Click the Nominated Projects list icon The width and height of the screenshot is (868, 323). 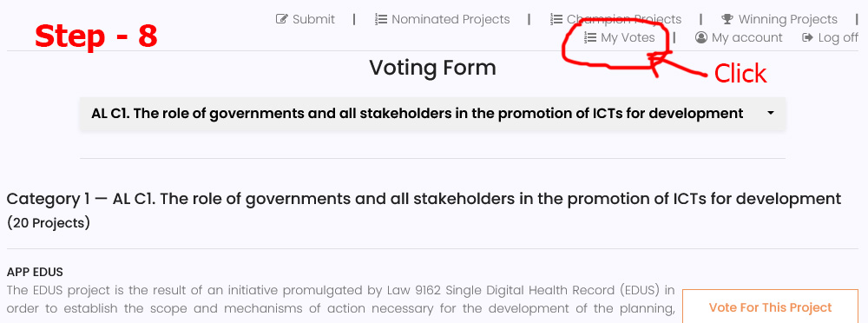pos(380,19)
